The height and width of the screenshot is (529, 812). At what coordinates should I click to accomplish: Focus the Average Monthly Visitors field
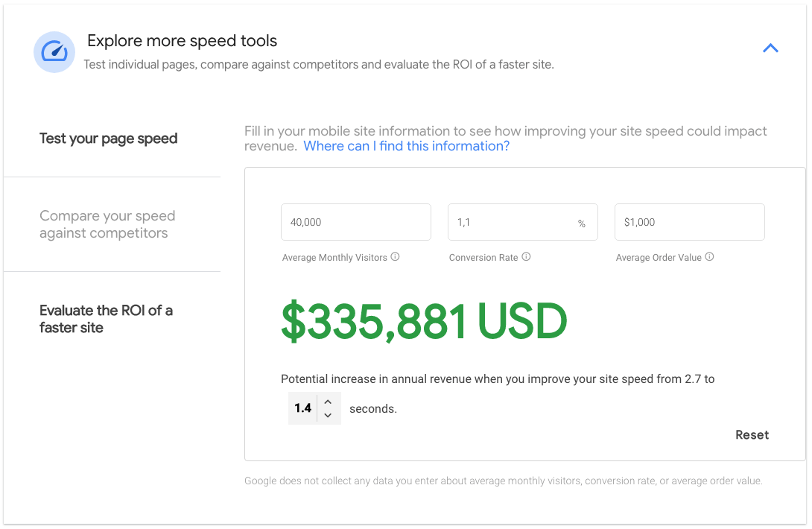click(x=356, y=222)
